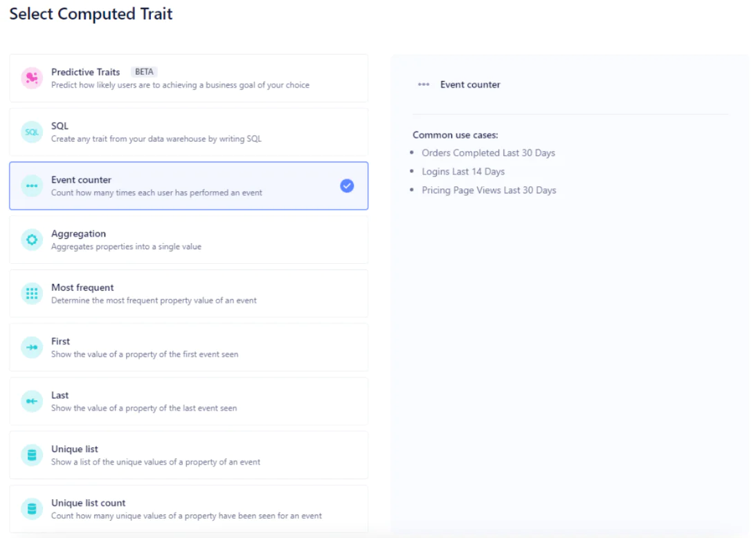Click the Predictive Traits pink icon
This screenshot has height=538, width=756.
click(x=32, y=78)
